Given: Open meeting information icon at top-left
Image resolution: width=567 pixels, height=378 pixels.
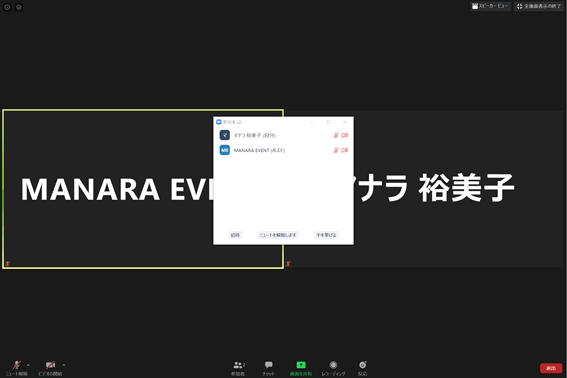Looking at the screenshot, I should click(7, 7).
